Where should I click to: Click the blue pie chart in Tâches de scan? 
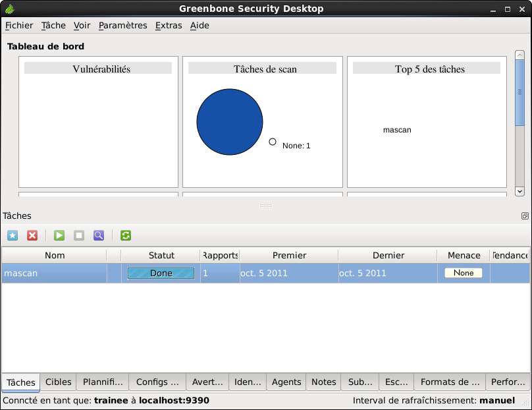[x=230, y=122]
